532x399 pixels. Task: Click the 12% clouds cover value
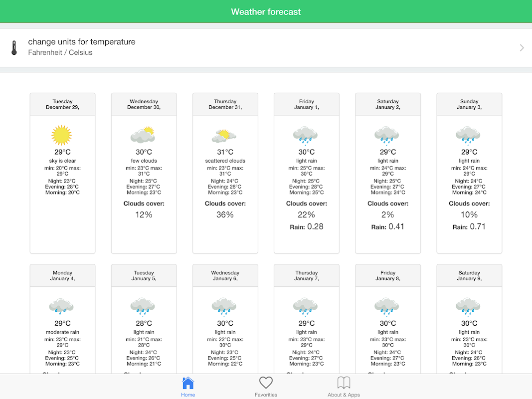click(x=144, y=215)
